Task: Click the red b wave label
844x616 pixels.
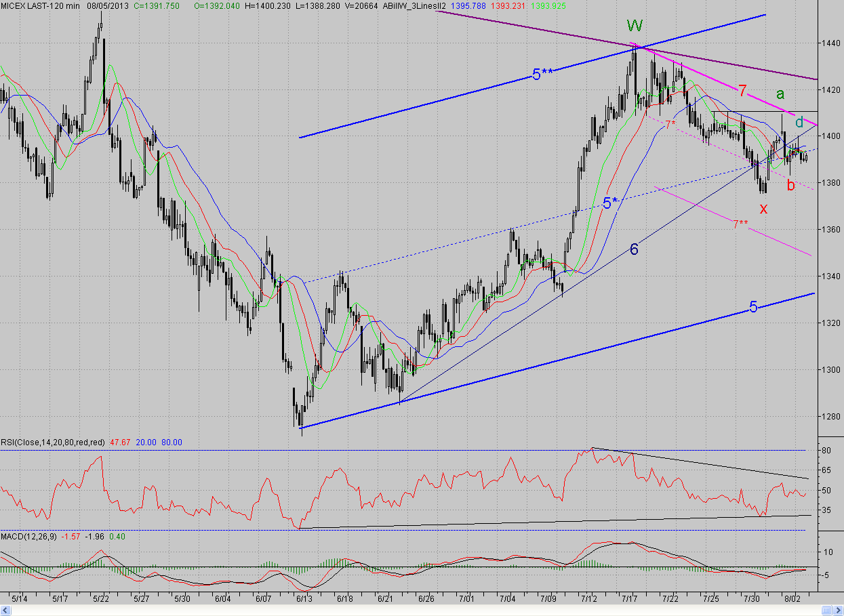Action: 790,184
